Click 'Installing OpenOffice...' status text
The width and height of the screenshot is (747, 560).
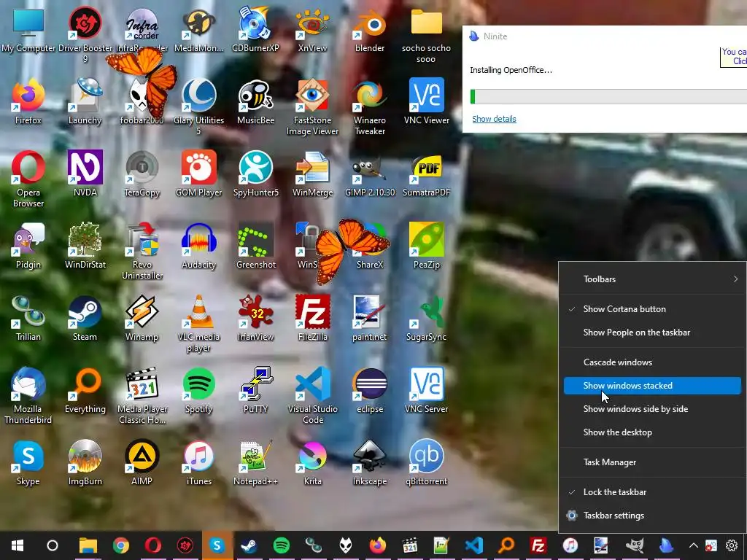[x=511, y=70]
